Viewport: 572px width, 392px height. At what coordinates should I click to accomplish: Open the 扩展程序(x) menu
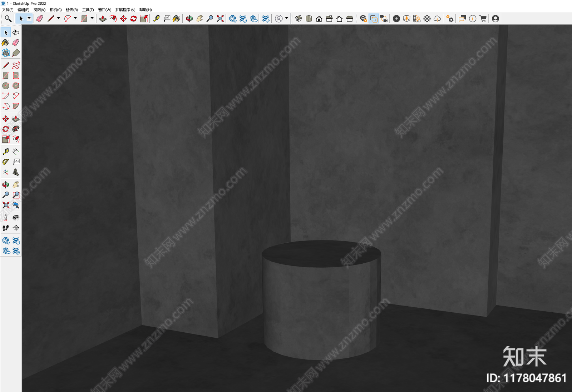(125, 10)
